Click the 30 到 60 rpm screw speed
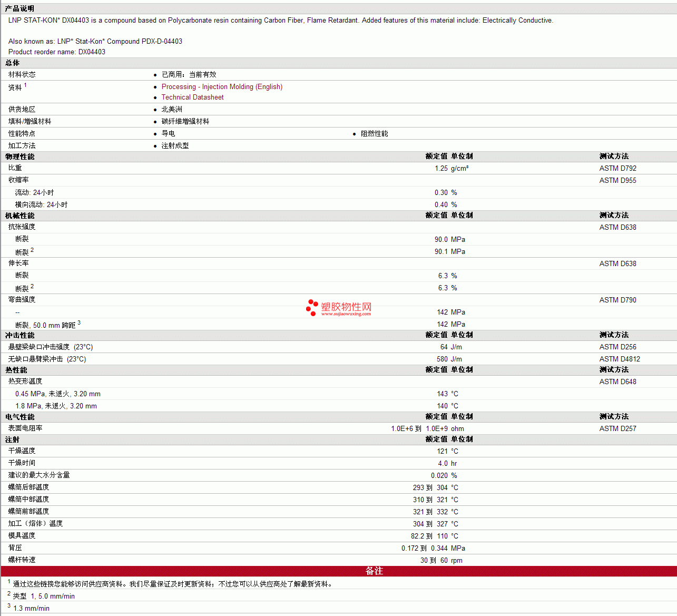 point(441,561)
